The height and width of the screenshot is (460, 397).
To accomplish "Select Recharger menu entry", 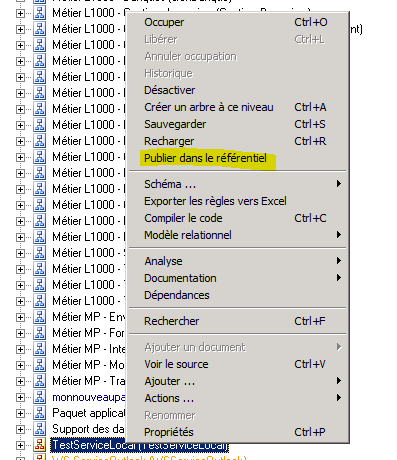I will point(237,141).
